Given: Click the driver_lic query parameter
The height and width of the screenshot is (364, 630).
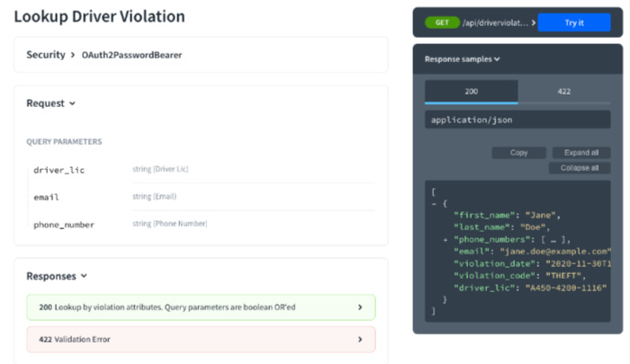Looking at the screenshot, I should tap(58, 169).
